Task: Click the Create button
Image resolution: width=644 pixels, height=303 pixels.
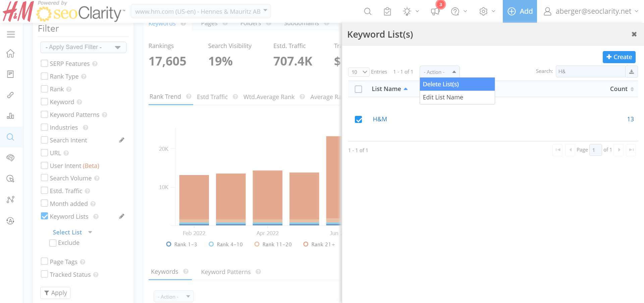Action: coord(619,57)
